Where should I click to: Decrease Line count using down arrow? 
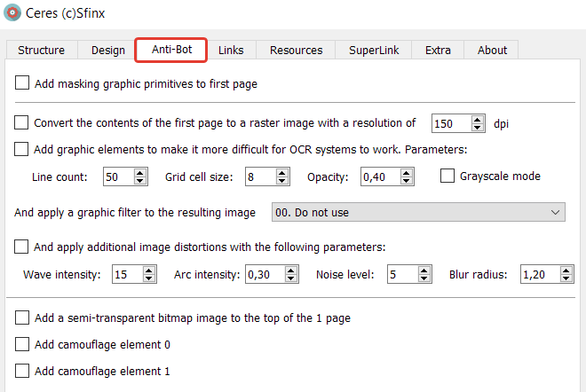click(139, 181)
